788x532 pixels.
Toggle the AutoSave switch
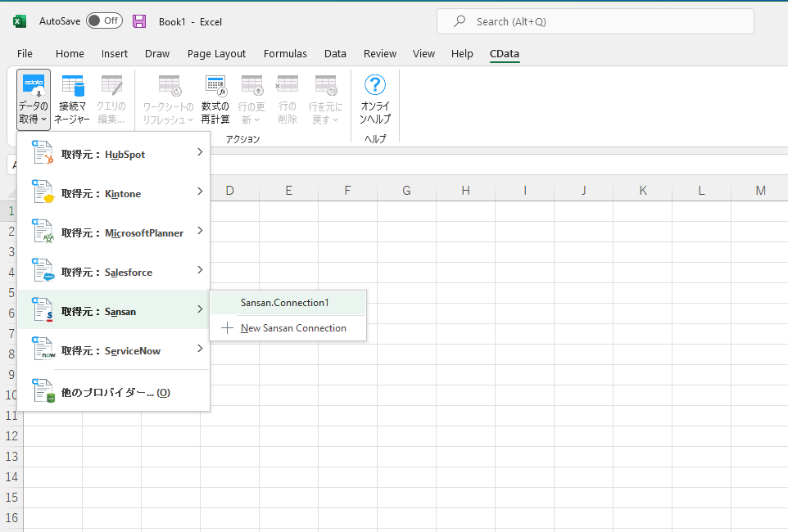(104, 21)
